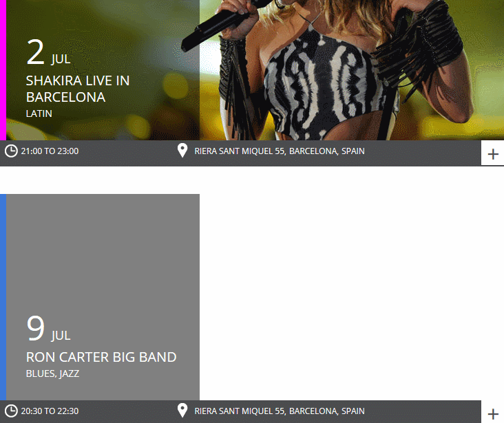Click the 2 Jul date on Shakira event

(x=48, y=52)
